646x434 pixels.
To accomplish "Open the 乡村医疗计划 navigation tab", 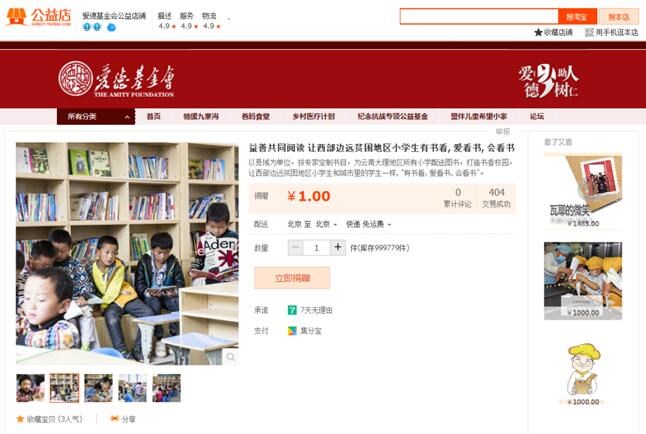I will point(314,117).
